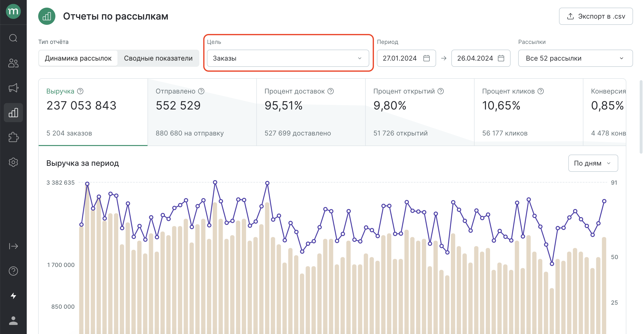Click the page vertical scrollbar
Image resolution: width=644 pixels, height=334 pixels.
[x=641, y=117]
